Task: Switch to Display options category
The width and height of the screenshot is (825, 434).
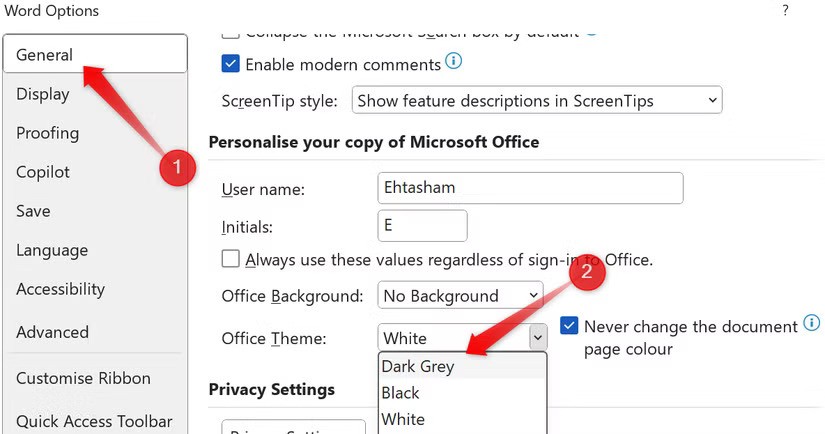Action: point(43,94)
